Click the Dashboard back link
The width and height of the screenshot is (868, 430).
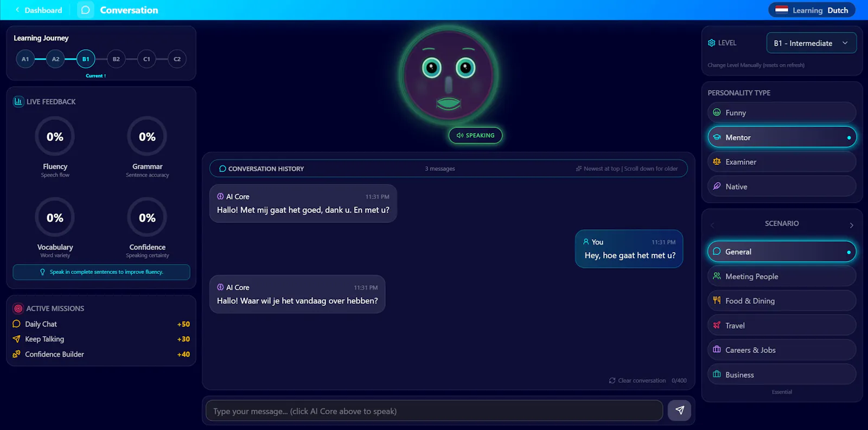coord(38,10)
